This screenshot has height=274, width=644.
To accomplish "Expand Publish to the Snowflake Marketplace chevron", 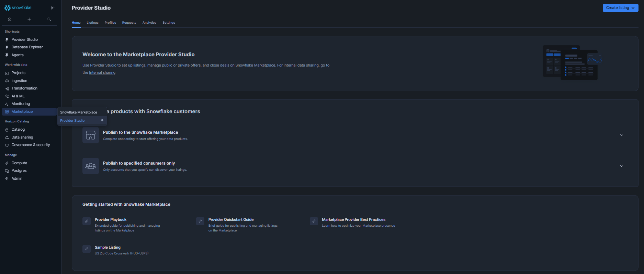I will tap(622, 135).
